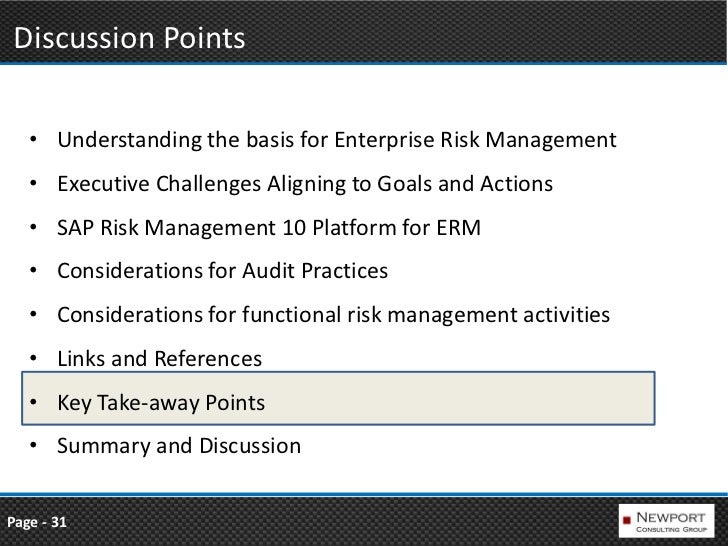The height and width of the screenshot is (546, 728).
Task: Click Considerations for Audit Practices line
Action: [222, 271]
